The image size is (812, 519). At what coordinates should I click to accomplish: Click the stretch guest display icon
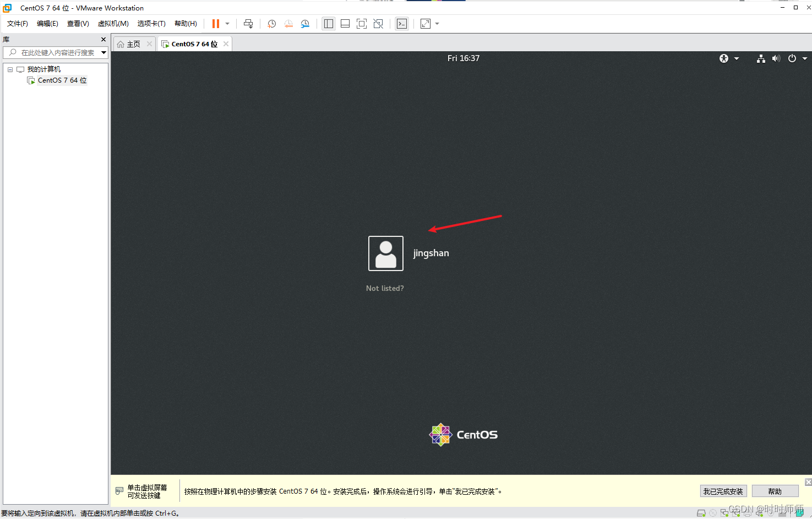coord(426,24)
